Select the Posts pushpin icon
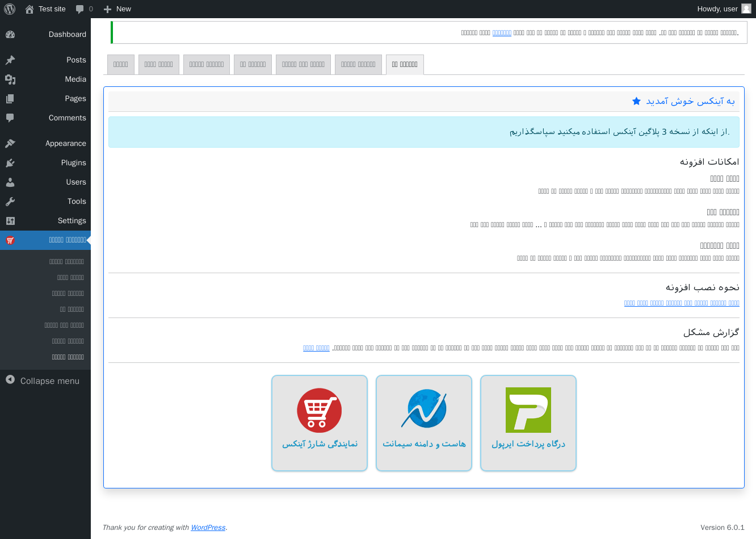 pos(10,60)
